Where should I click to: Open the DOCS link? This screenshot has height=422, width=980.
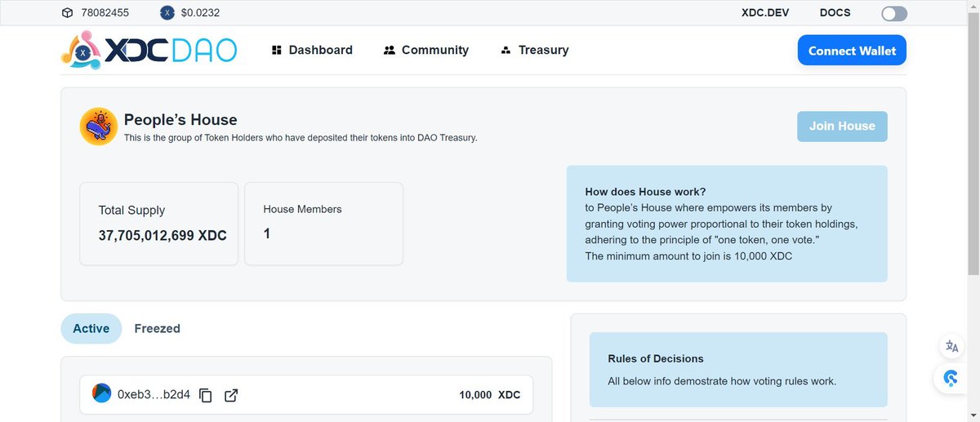(835, 13)
